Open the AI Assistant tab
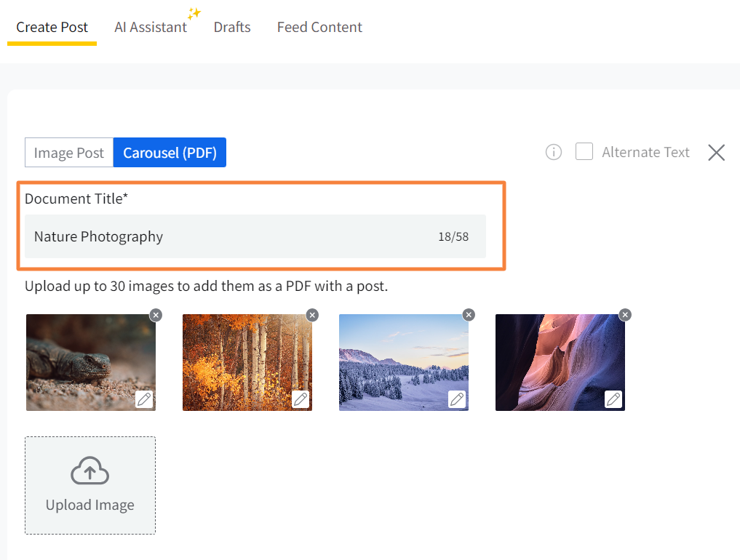Viewport: 740px width, 560px height. [x=151, y=27]
